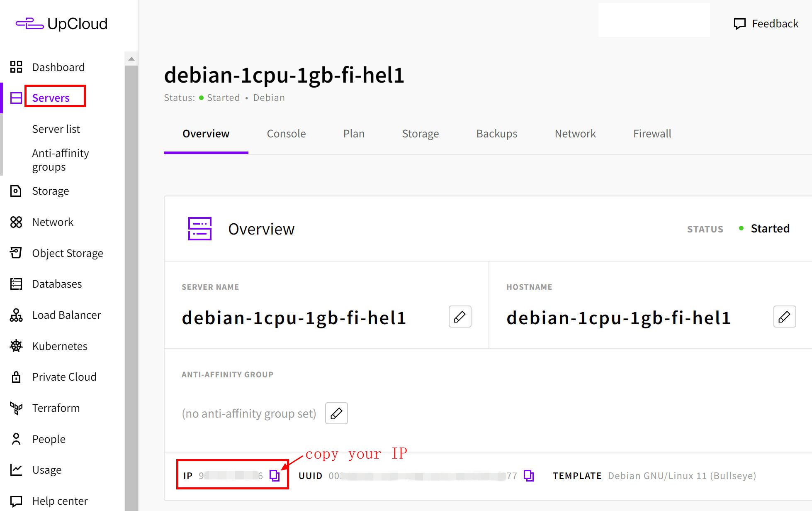This screenshot has width=812, height=511.
Task: Go to Server list
Action: (x=56, y=129)
